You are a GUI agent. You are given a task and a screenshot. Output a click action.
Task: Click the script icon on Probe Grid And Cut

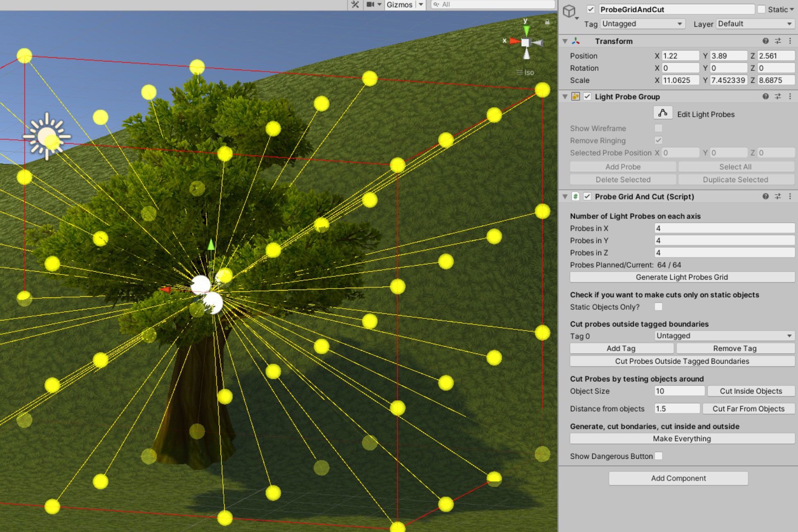tap(575, 196)
